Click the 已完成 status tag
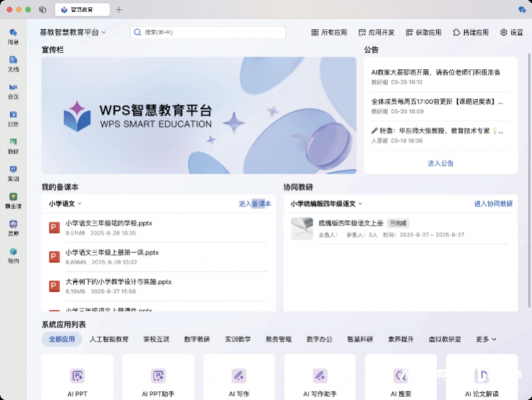This screenshot has height=400, width=532. [x=398, y=223]
